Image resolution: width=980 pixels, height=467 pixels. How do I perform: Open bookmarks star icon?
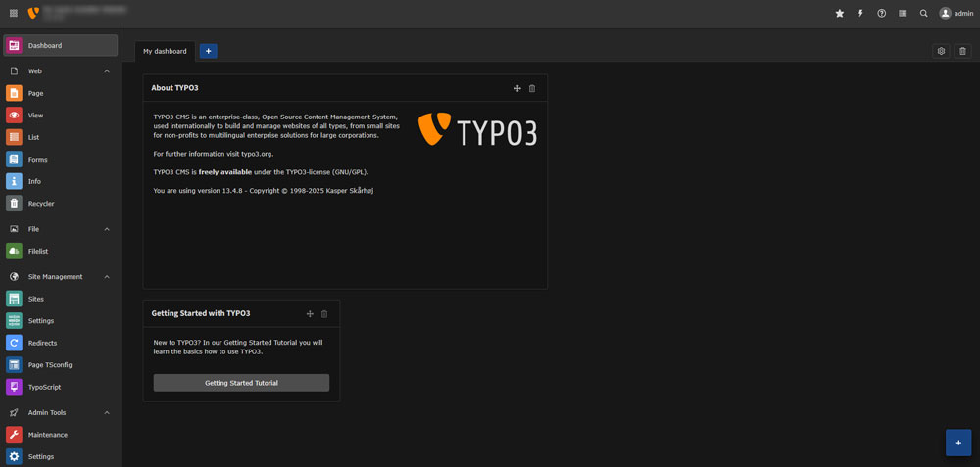[840, 13]
